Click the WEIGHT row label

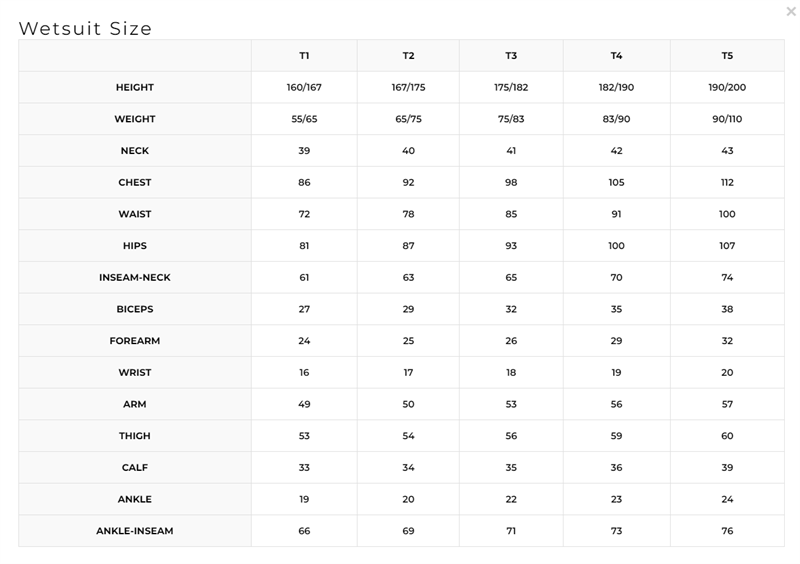pos(135,119)
